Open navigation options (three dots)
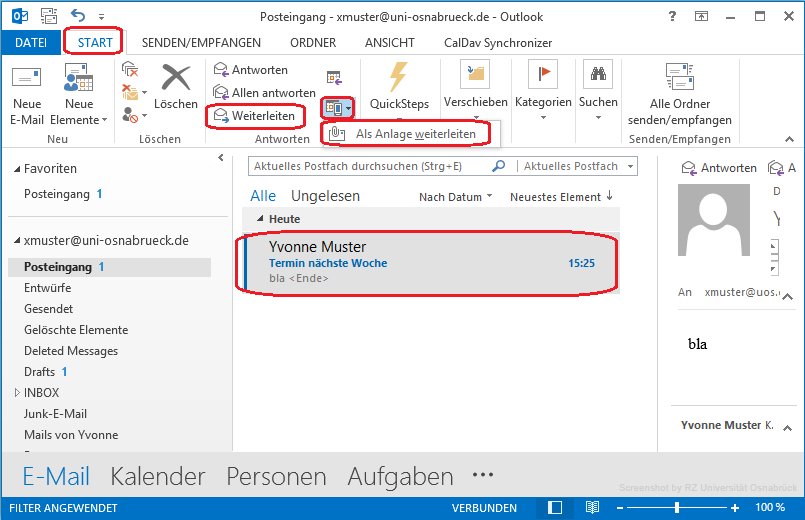This screenshot has width=805, height=520. tap(483, 475)
